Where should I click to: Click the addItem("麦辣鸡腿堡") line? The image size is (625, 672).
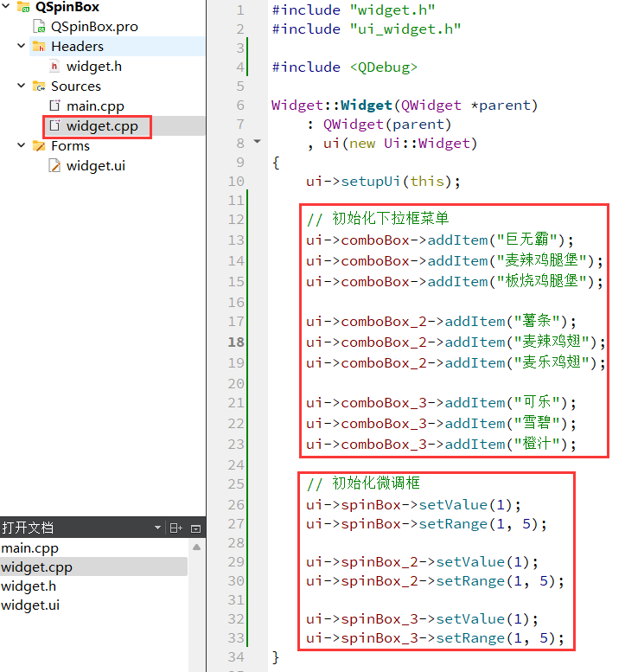pos(455,260)
